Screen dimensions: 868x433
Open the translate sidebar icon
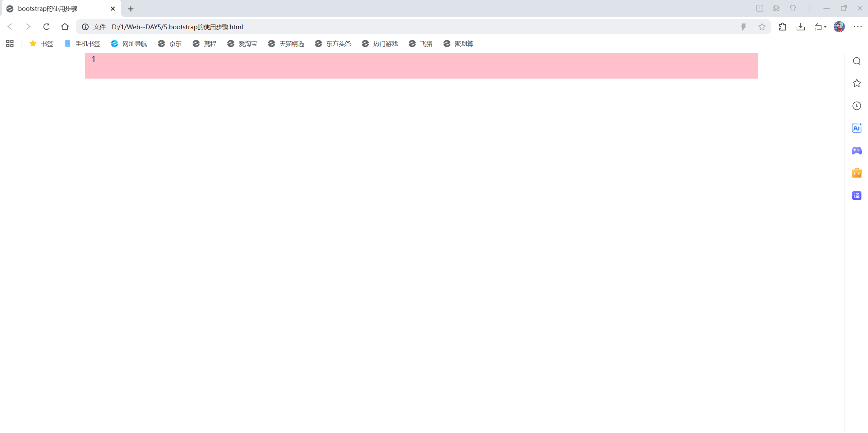[856, 196]
